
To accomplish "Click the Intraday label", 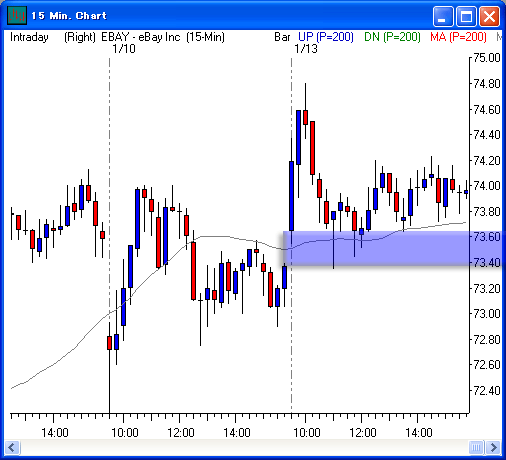I will (x=29, y=37).
